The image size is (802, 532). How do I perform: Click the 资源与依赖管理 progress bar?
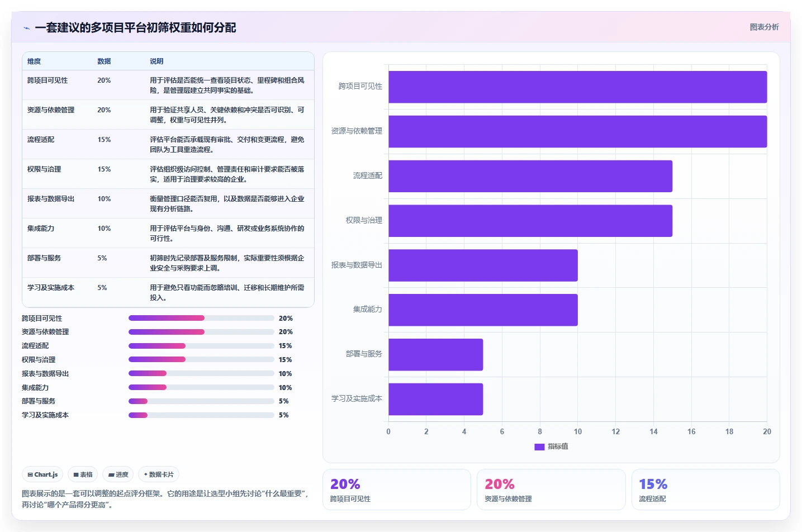click(x=201, y=332)
